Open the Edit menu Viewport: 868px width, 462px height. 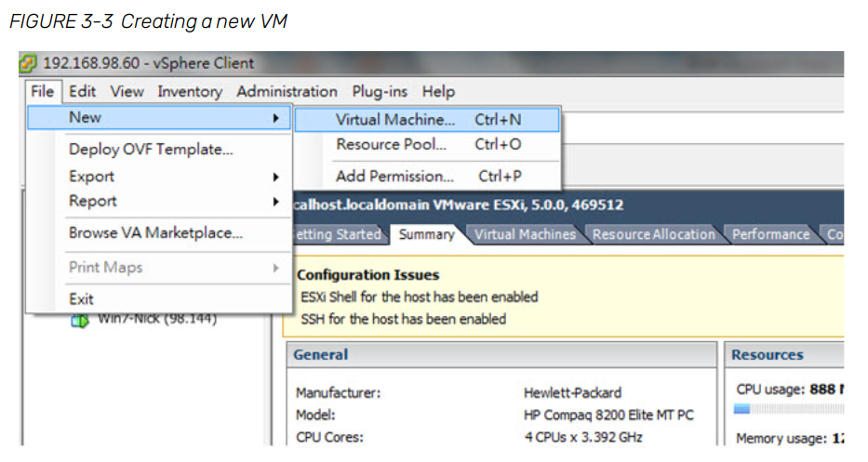(x=82, y=91)
